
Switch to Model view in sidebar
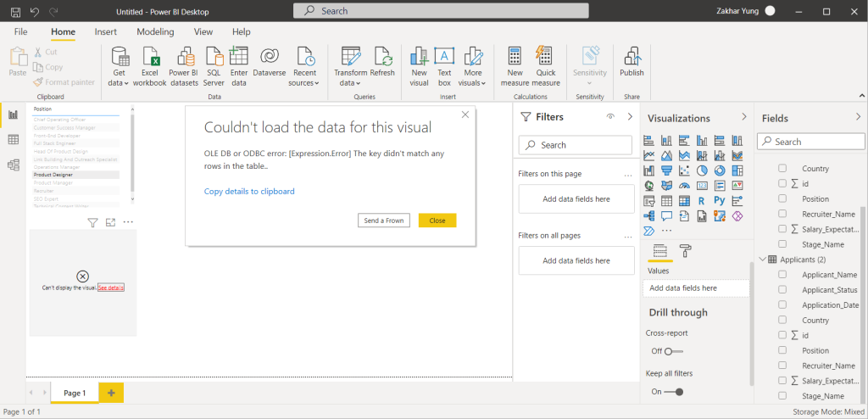click(14, 165)
